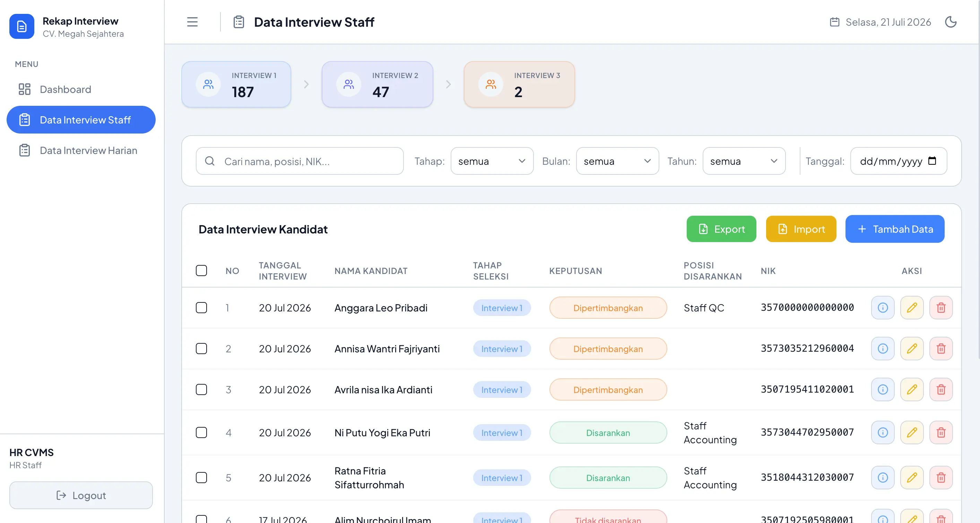Open the Dashboard menu
Screen dimensions: 980x523
click(81, 89)
